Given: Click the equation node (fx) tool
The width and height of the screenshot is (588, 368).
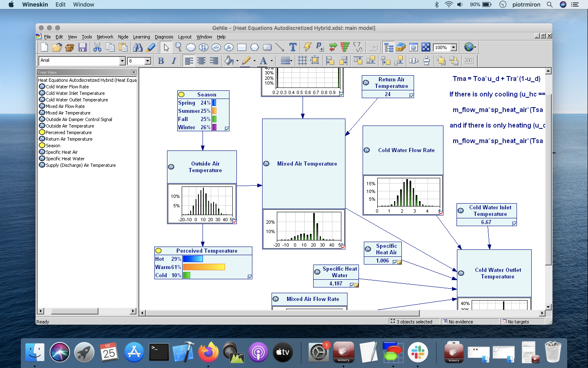Looking at the screenshot, I should click(229, 47).
